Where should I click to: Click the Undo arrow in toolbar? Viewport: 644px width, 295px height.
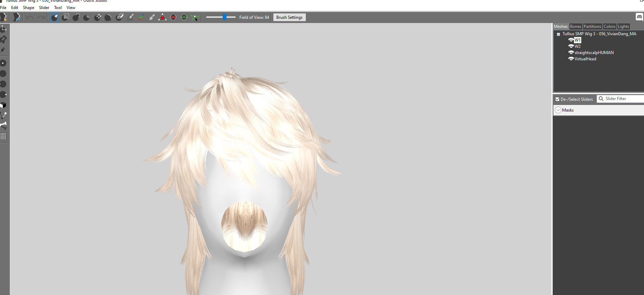[30, 17]
